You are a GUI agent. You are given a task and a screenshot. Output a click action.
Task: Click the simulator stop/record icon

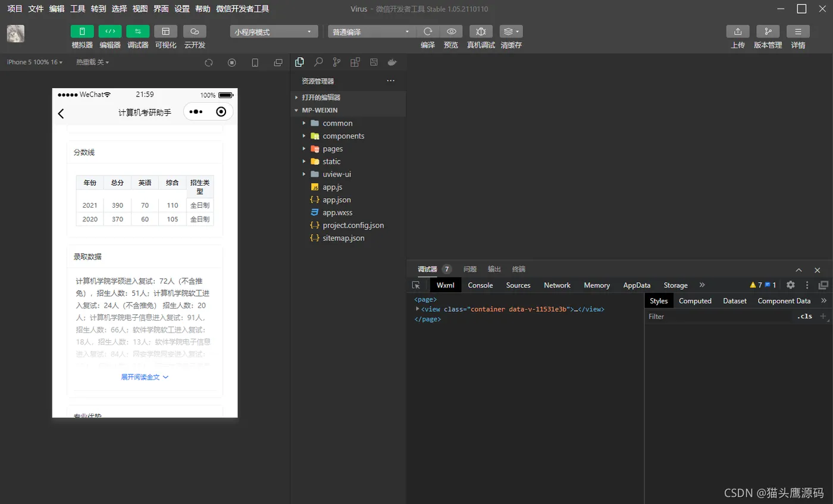(232, 62)
